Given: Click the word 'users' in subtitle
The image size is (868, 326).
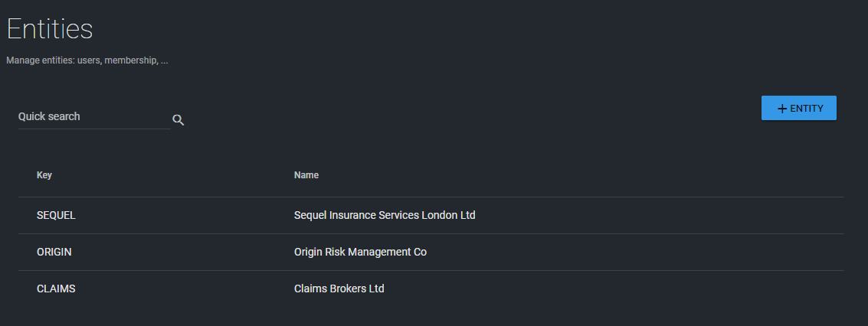Looking at the screenshot, I should pyautogui.click(x=89, y=60).
